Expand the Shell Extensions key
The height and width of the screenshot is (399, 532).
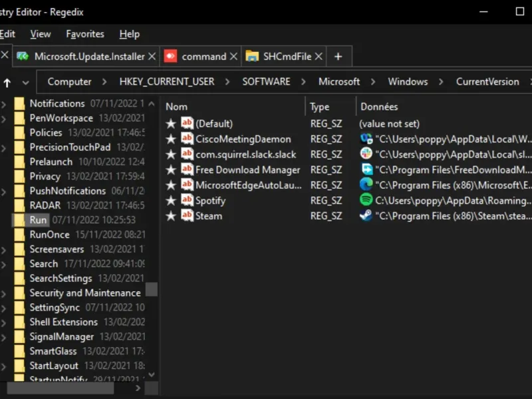click(4, 323)
